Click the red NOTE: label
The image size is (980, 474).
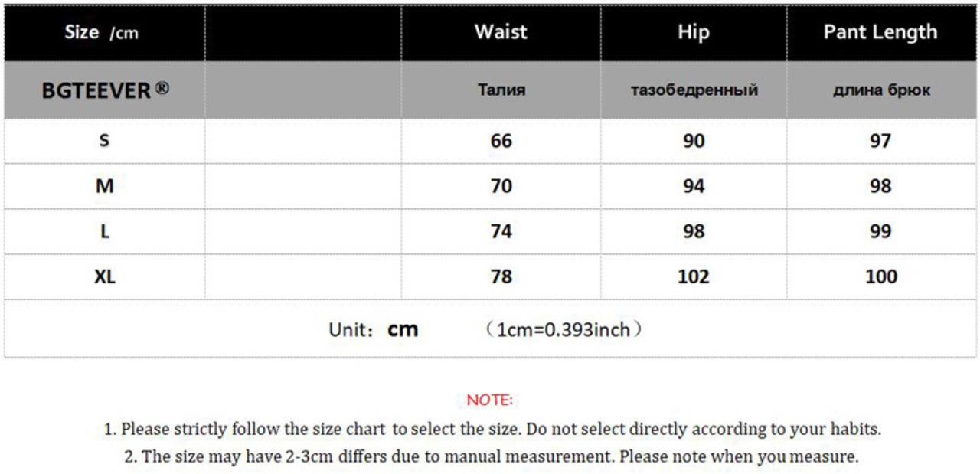tap(489, 400)
